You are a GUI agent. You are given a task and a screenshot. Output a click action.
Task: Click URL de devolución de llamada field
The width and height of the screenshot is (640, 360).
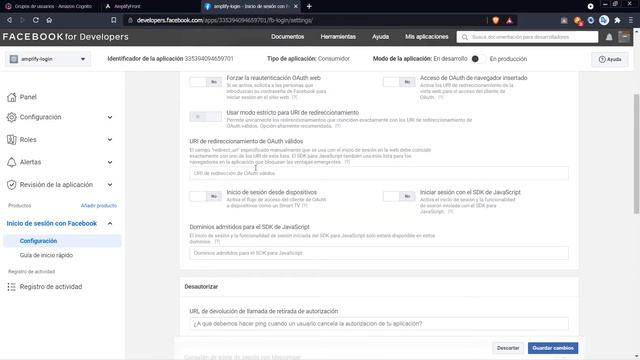tap(379, 324)
